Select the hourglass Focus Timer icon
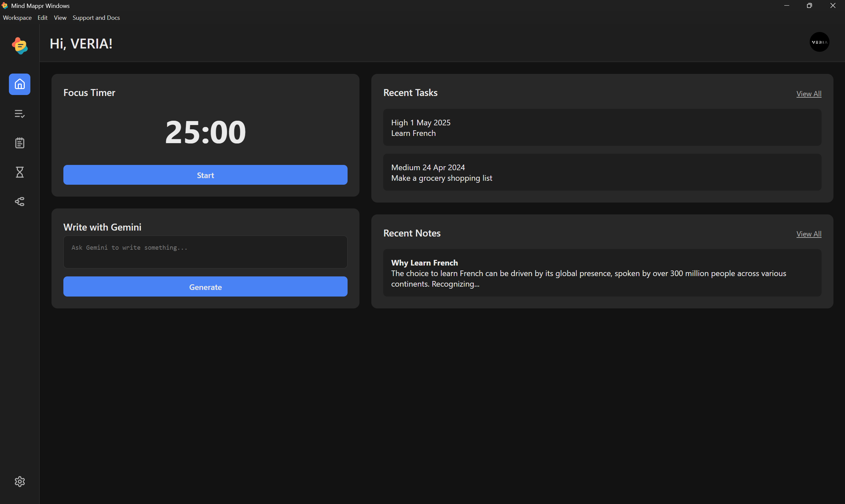 (19, 172)
